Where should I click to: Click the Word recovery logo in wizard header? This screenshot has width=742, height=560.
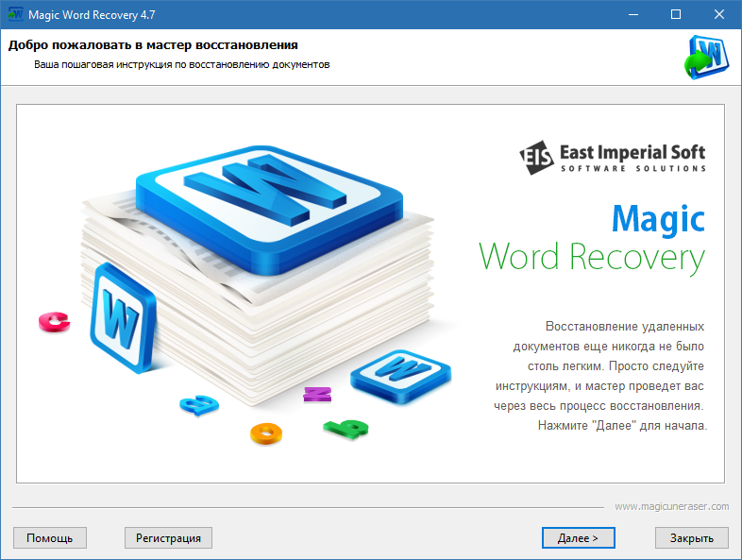706,58
